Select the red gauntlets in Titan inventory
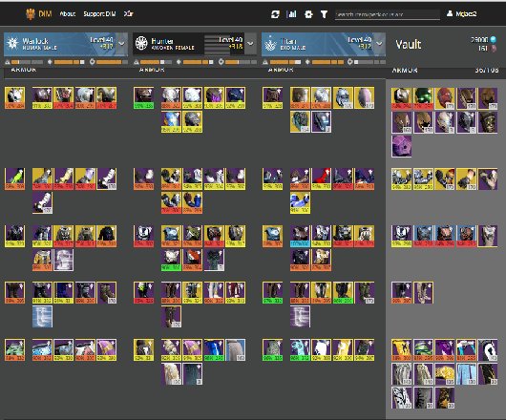Viewport: 506px width, 420px height. [322, 178]
